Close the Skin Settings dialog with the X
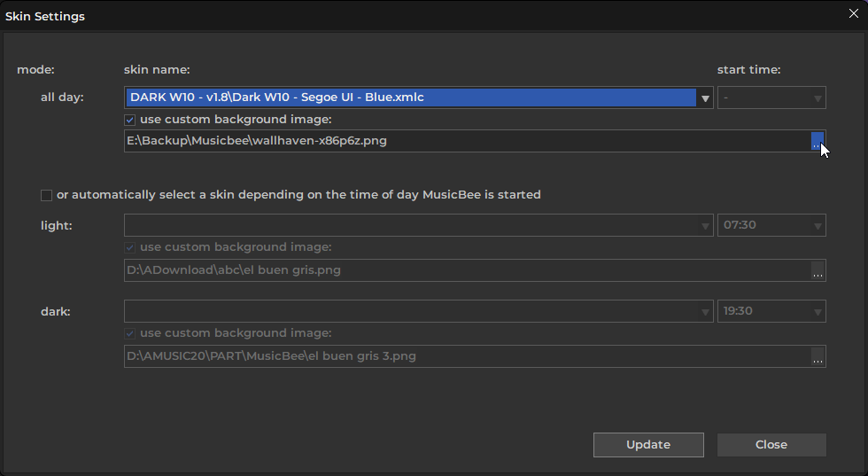The image size is (868, 476). pos(854,14)
